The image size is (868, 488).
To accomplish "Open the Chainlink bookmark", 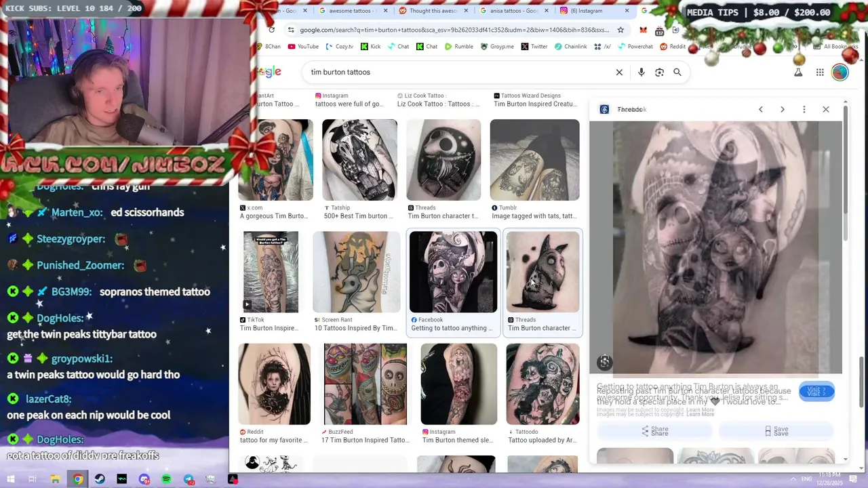I will tap(571, 47).
